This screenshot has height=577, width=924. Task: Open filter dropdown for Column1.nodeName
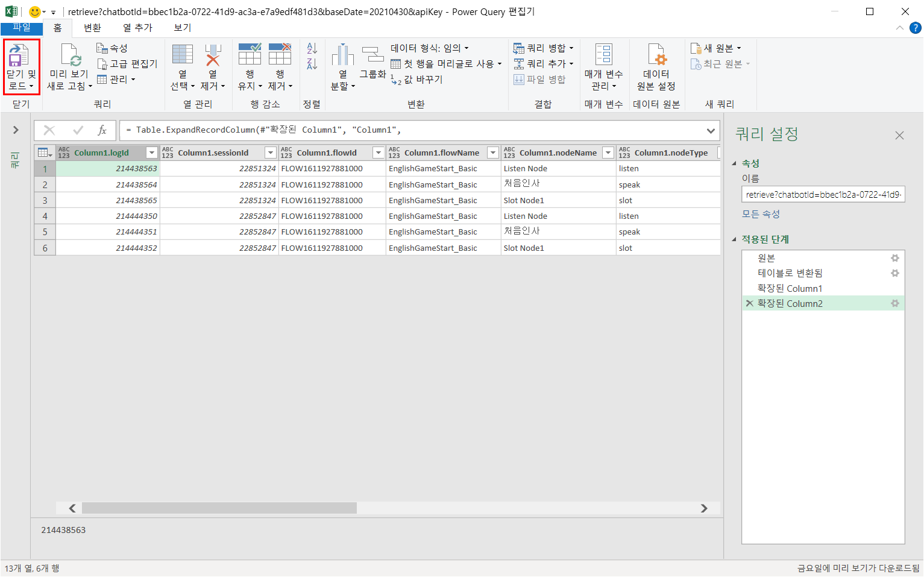pos(608,153)
